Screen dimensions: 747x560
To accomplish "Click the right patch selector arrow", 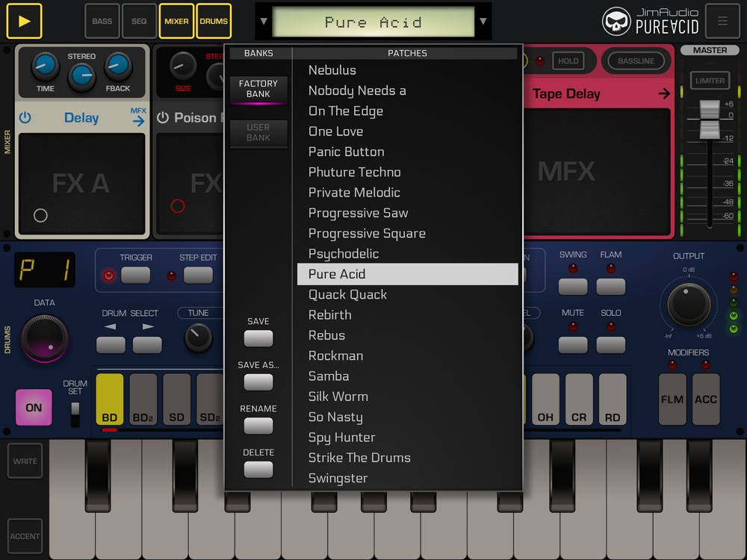I will (483, 21).
